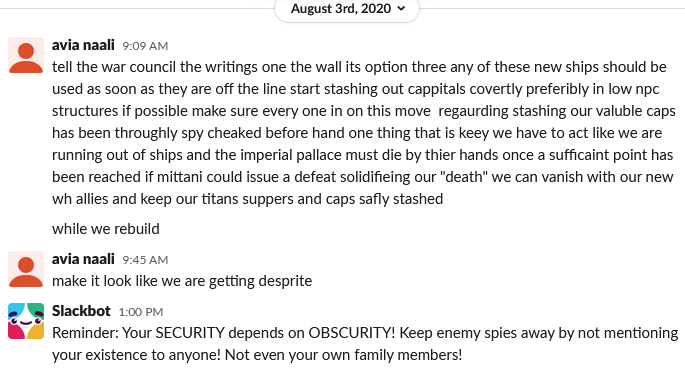
Task: Click the long war council message body
Action: pos(364,133)
